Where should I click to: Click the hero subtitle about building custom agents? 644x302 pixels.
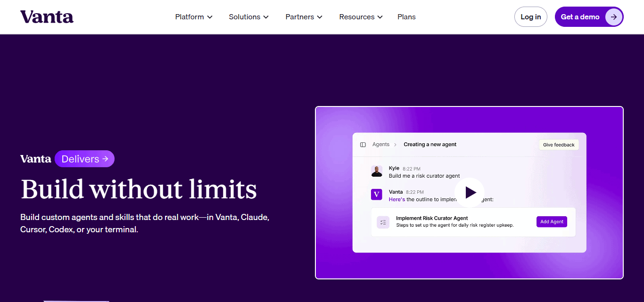(145, 224)
